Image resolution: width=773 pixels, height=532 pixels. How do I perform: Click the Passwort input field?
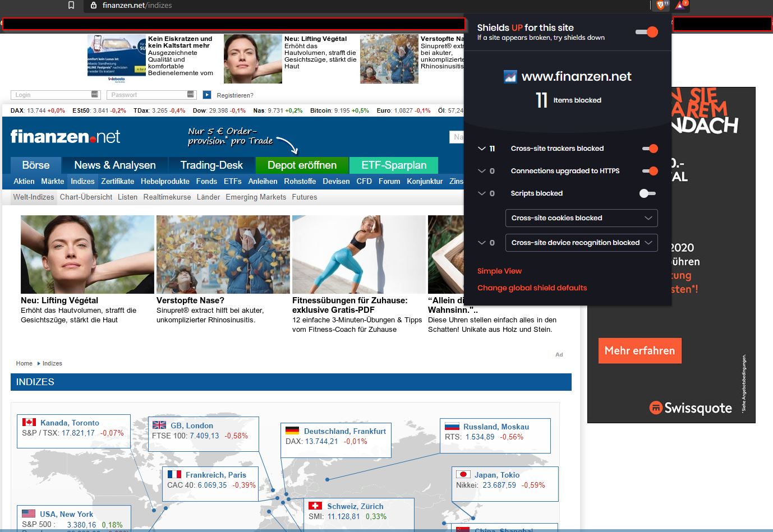tap(151, 95)
